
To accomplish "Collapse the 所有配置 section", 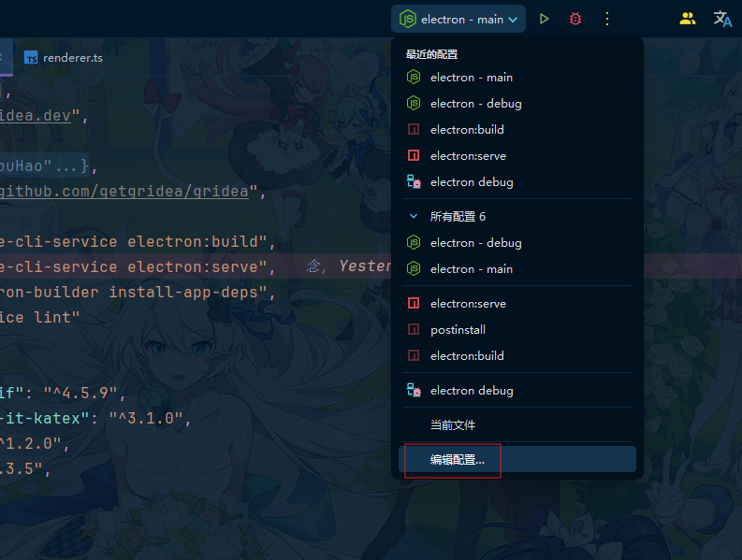I will coord(414,217).
